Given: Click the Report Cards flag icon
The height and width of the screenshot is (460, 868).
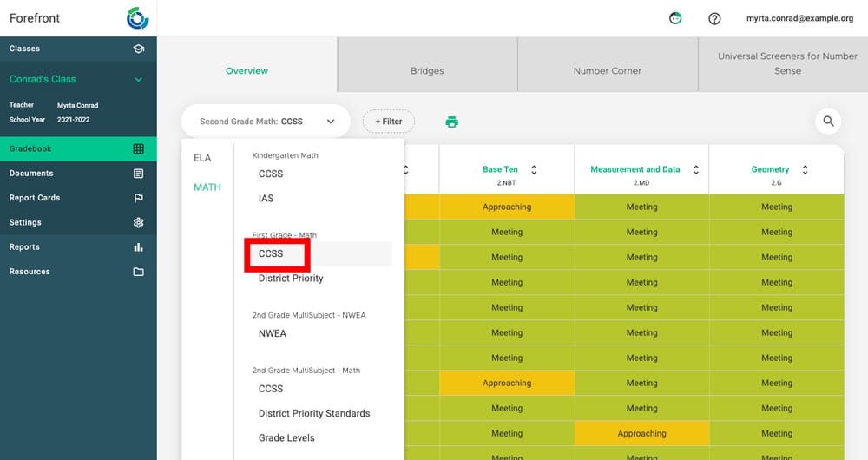Looking at the screenshot, I should pos(138,198).
